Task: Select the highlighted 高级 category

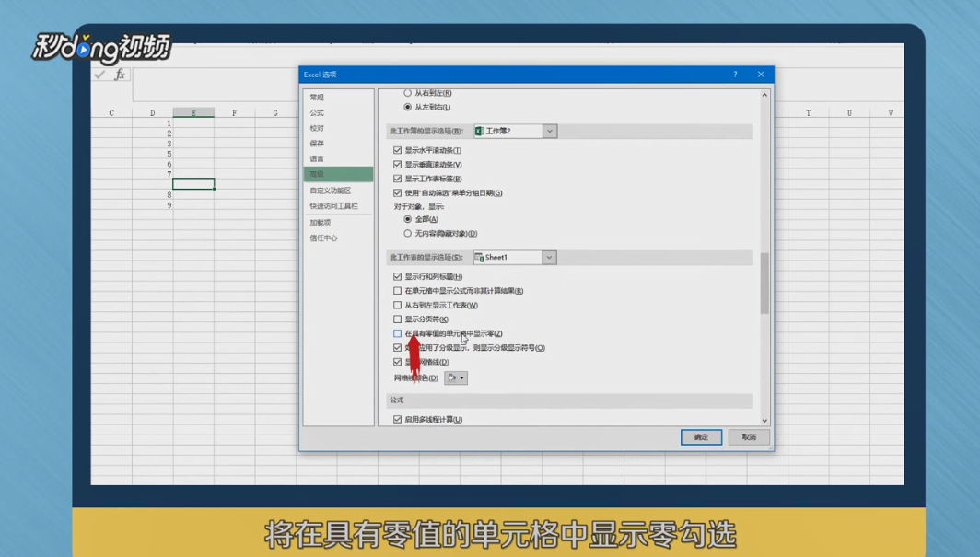Action: point(338,174)
